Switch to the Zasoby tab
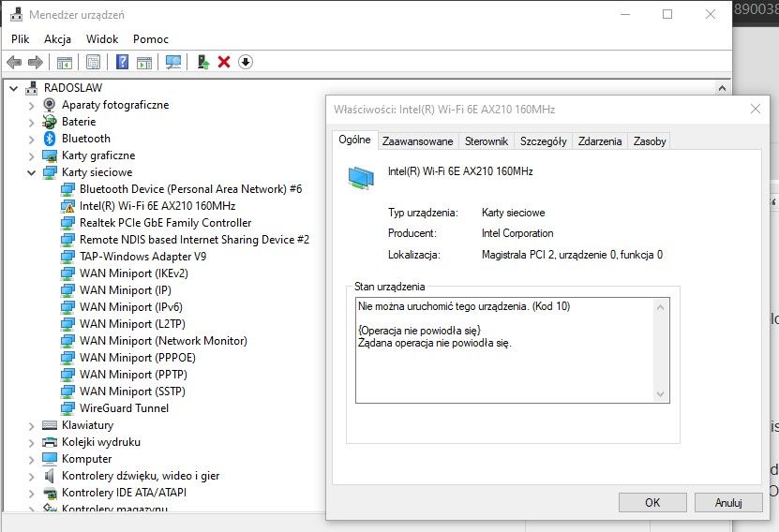779x532 pixels. [650, 141]
